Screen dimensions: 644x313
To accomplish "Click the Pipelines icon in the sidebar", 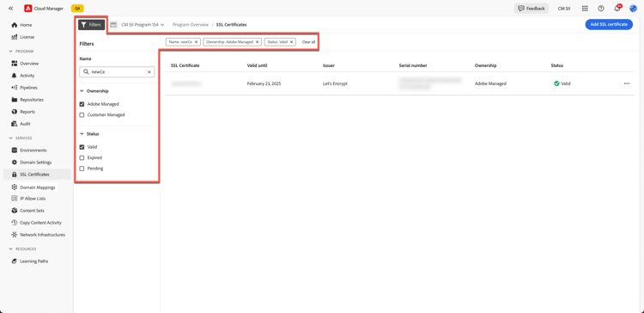I will click(15, 88).
